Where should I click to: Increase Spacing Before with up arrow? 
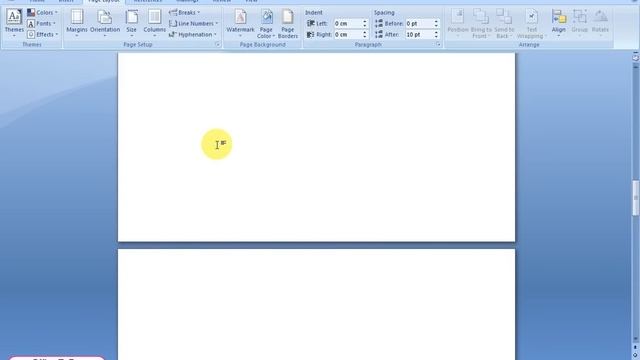[436, 22]
